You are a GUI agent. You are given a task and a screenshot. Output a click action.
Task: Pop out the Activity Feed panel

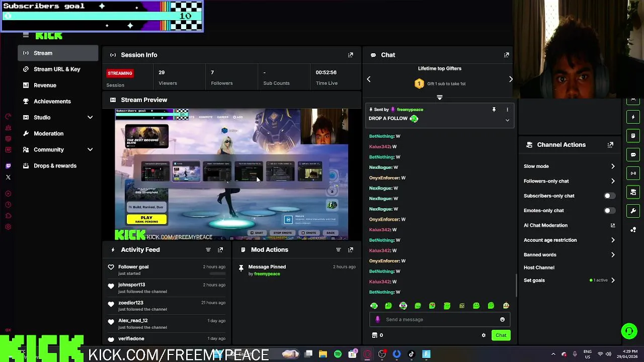click(x=220, y=249)
